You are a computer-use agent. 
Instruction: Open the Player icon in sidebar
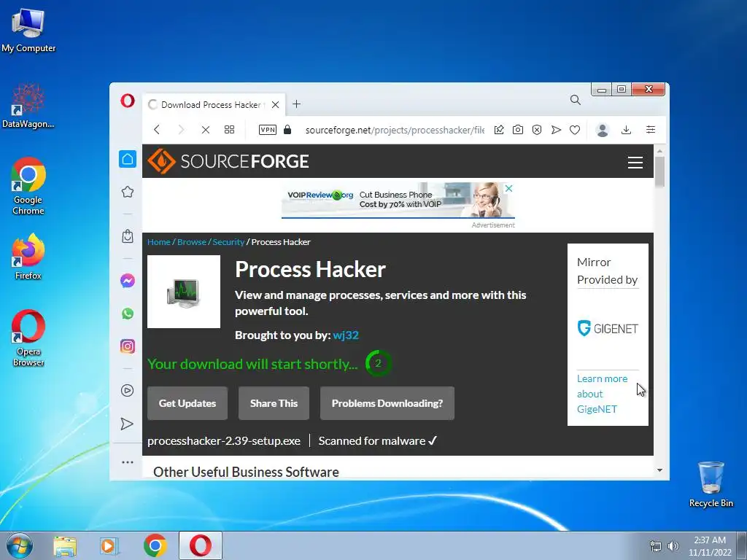[x=127, y=391]
